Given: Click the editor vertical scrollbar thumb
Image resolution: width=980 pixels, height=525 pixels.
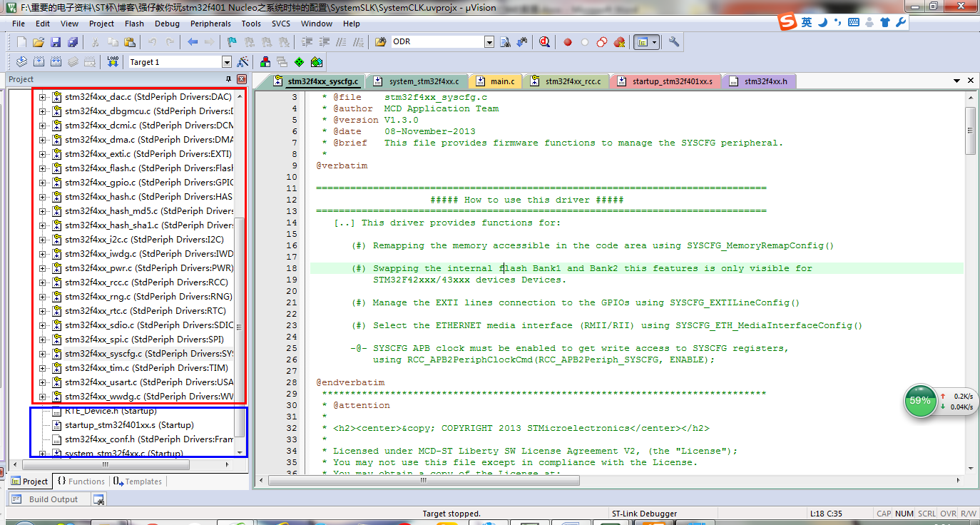Looking at the screenshot, I should [x=970, y=130].
